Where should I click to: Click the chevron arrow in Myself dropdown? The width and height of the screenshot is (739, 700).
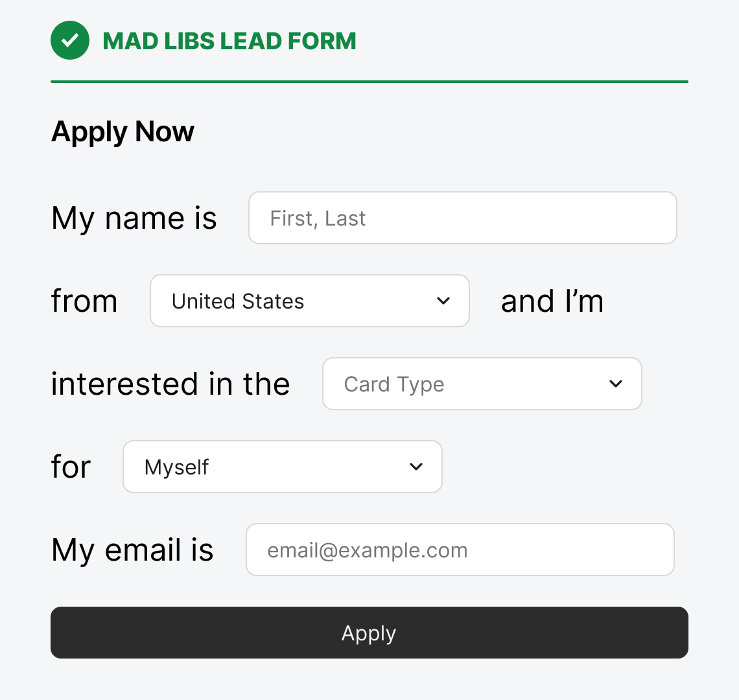(x=416, y=467)
